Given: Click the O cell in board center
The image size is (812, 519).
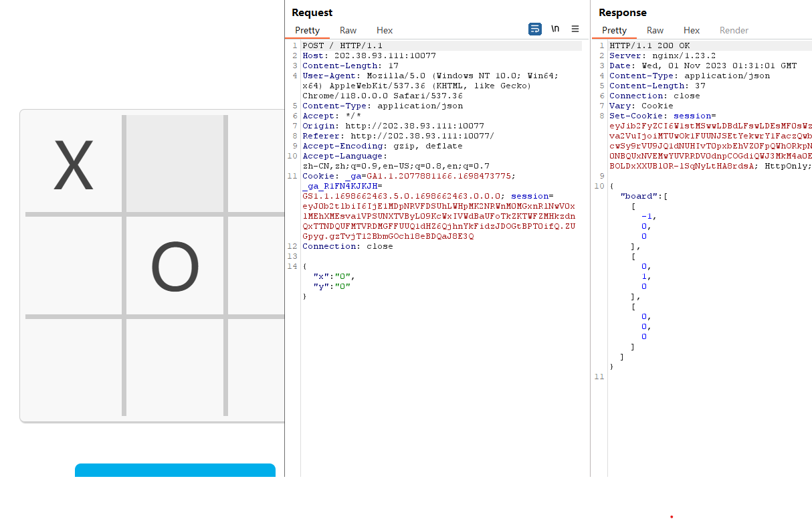Looking at the screenshot, I should (175, 266).
